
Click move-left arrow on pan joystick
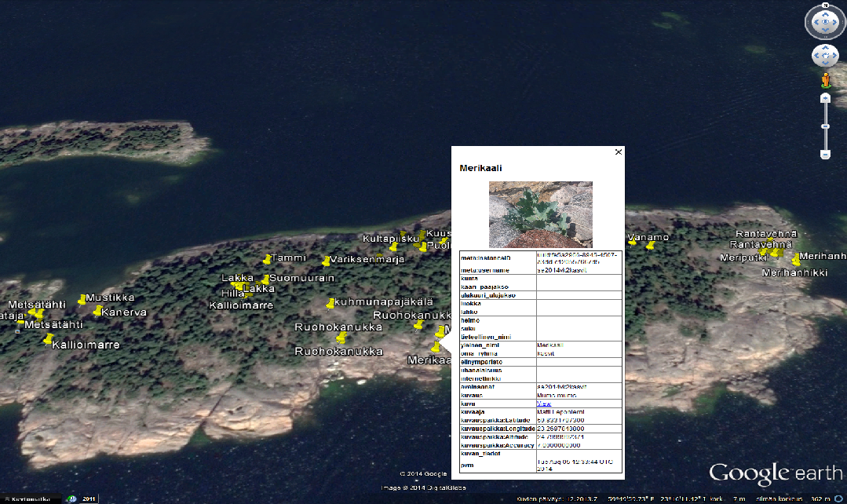coord(816,56)
